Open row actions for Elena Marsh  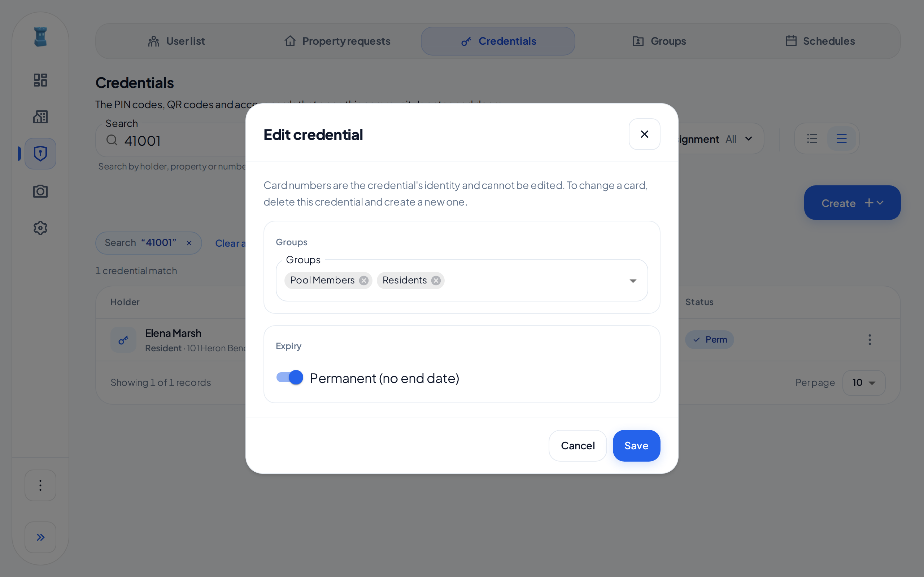point(870,340)
